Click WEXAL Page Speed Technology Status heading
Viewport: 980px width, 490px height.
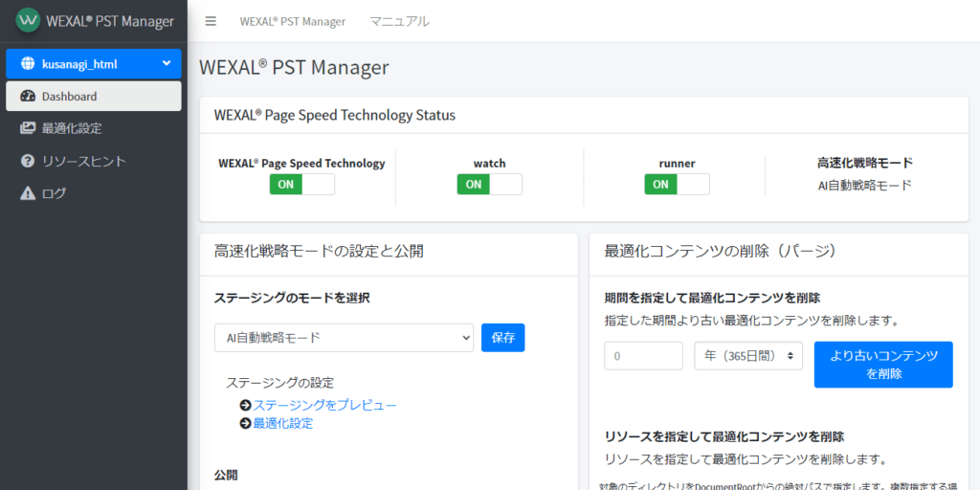[334, 116]
